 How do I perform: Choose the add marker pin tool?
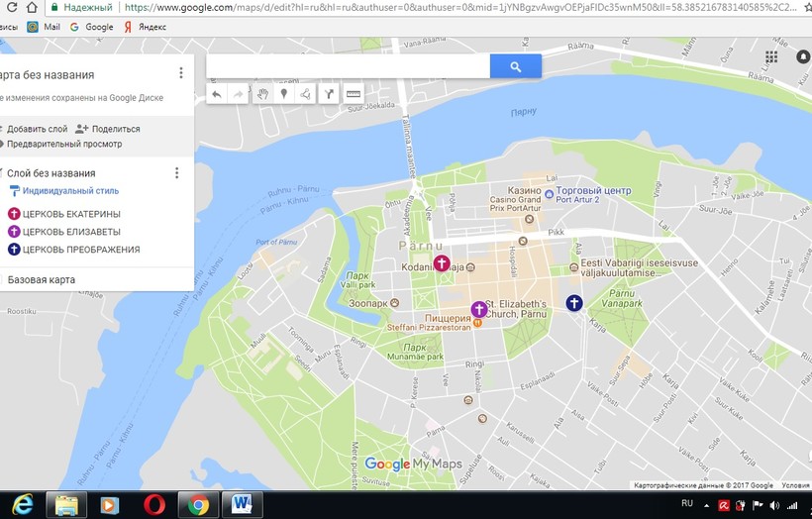click(284, 94)
